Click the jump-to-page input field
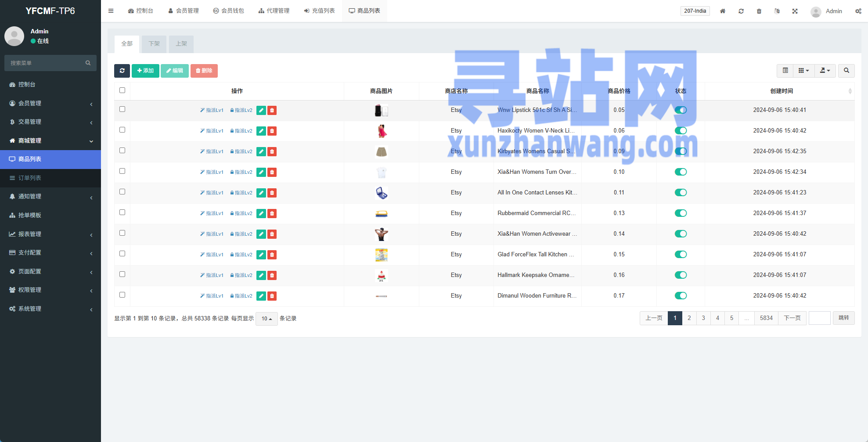The height and width of the screenshot is (442, 868). [819, 318]
